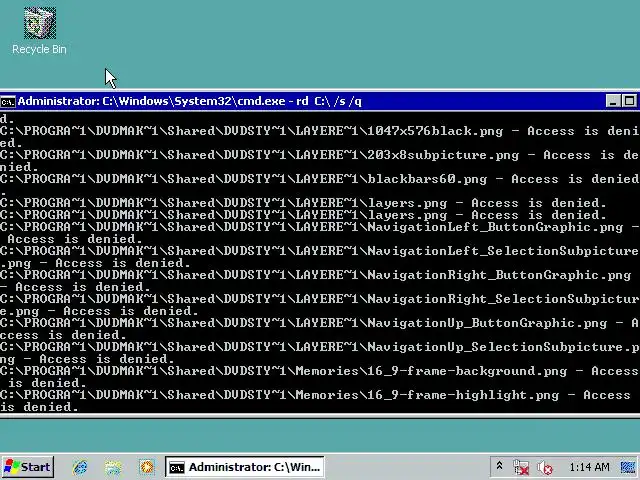Click the blackbars60.png output line
Screen dimensions: 640x480
coord(320,179)
